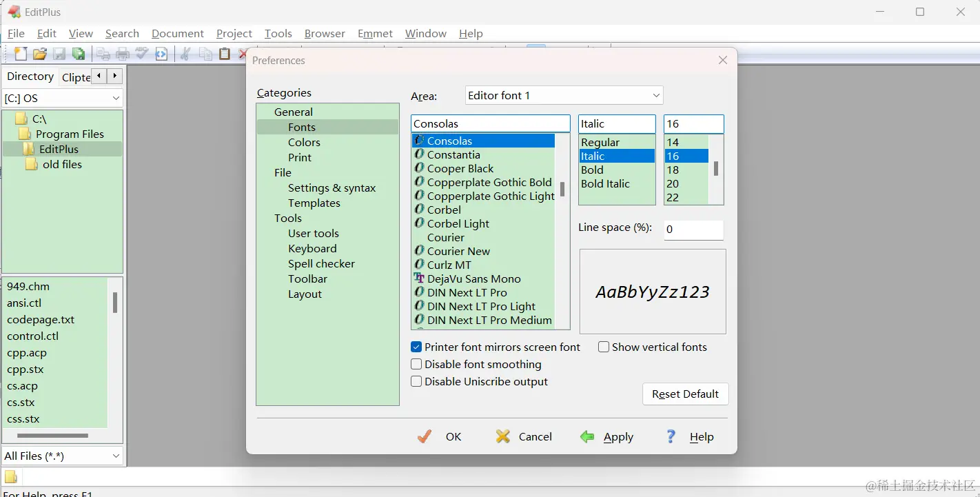Enable Show vertical fonts checkbox
Viewport: 980px width, 497px height.
click(x=604, y=347)
